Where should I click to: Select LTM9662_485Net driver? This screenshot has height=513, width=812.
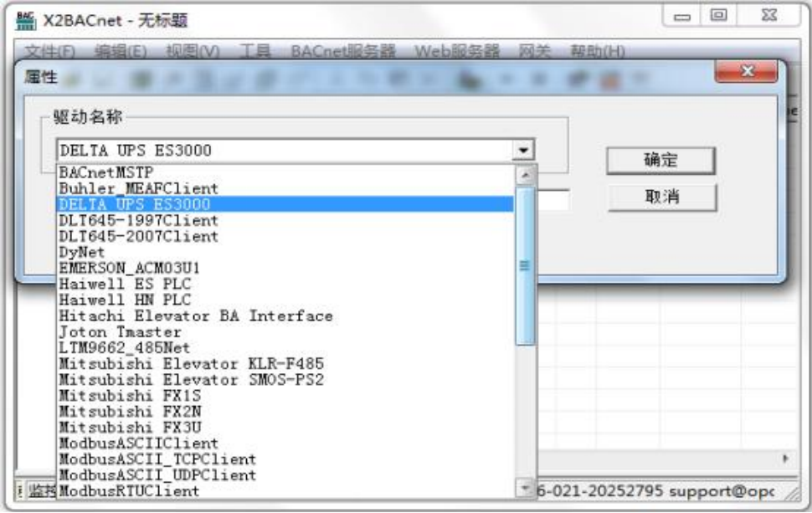coord(285,348)
